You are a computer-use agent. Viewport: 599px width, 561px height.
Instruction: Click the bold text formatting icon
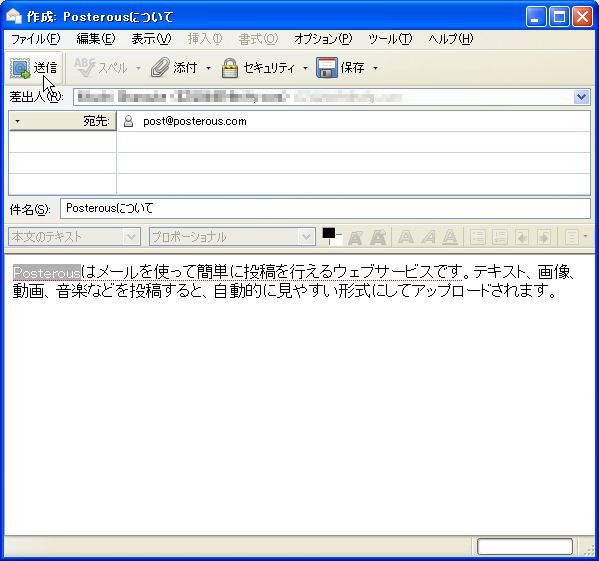[406, 237]
